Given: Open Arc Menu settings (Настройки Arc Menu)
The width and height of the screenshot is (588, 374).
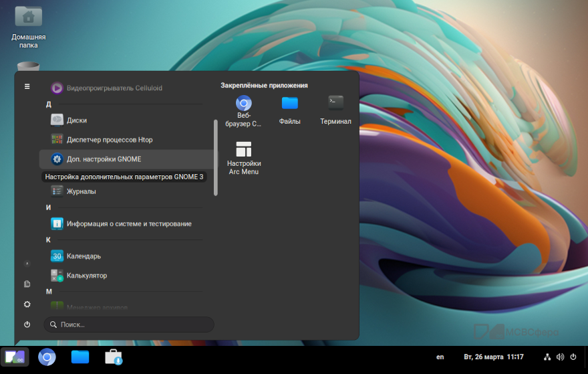Looking at the screenshot, I should [244, 158].
